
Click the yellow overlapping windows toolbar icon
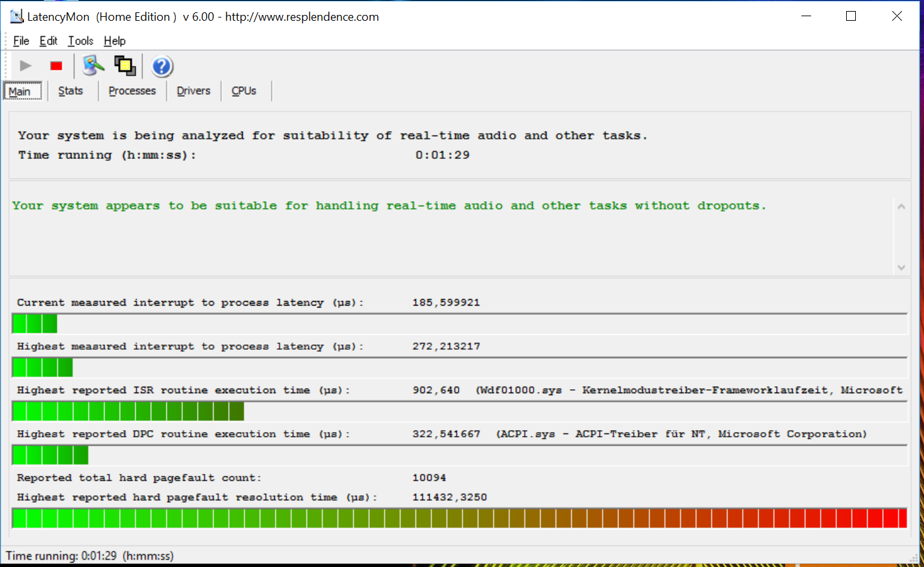125,66
